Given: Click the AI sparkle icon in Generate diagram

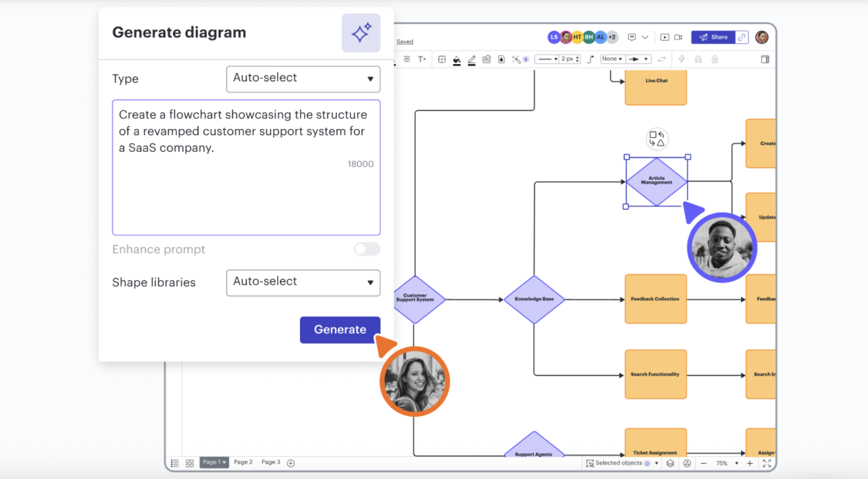Looking at the screenshot, I should click(361, 33).
